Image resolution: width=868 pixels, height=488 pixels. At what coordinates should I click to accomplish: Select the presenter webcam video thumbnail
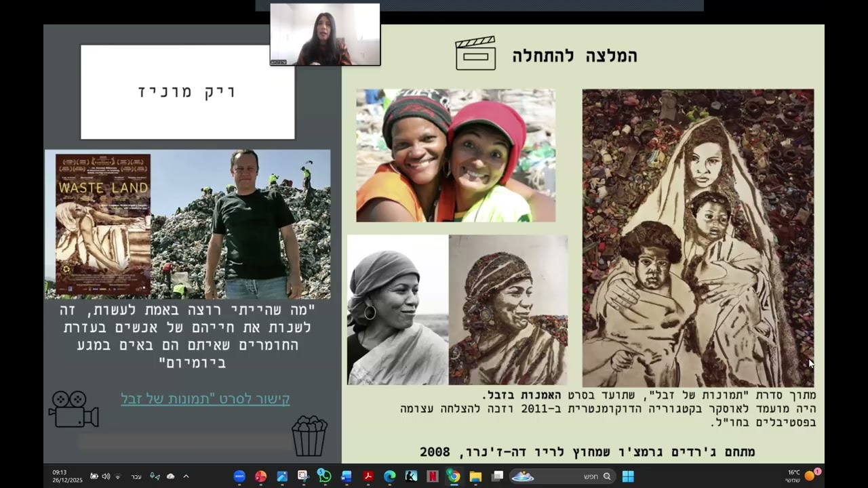tap(325, 35)
